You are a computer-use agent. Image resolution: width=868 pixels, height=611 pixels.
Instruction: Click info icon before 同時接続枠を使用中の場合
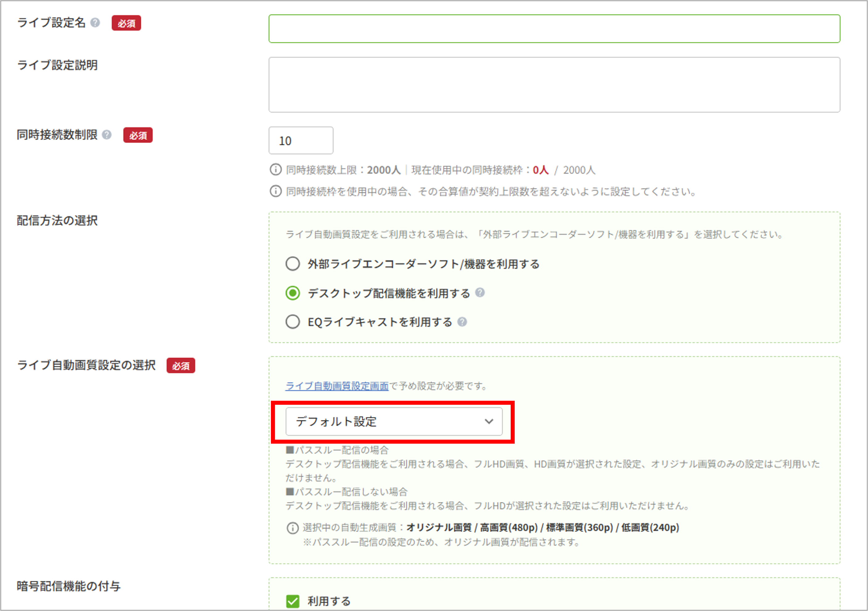tap(276, 191)
